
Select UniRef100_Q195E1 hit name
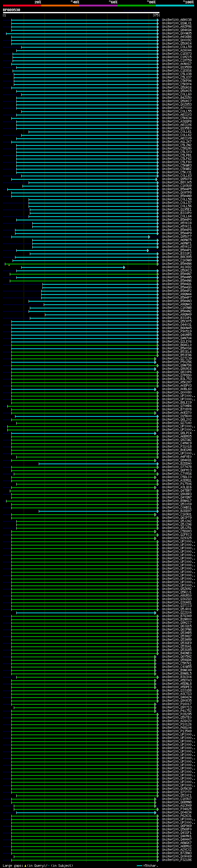click(x=177, y=209)
